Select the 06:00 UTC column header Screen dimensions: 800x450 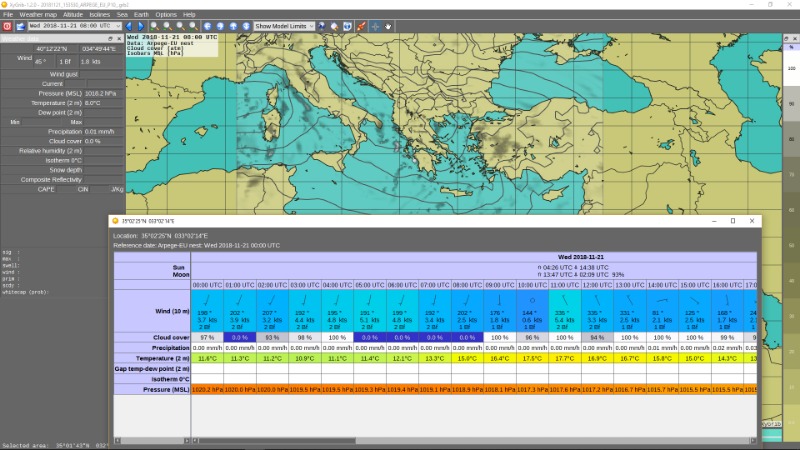pos(402,285)
